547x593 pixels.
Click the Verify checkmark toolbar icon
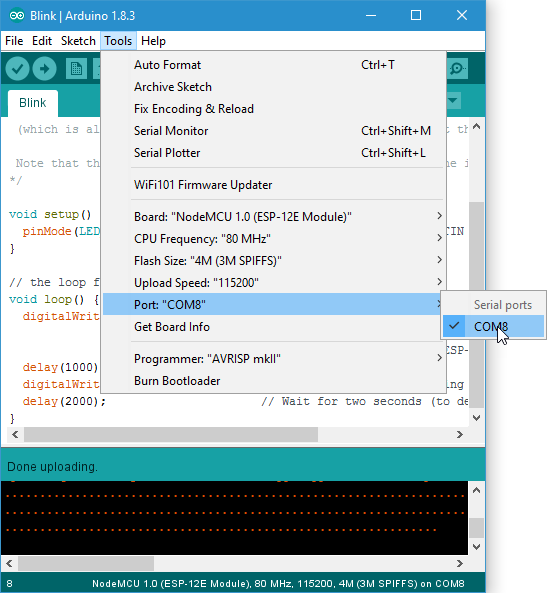[x=17, y=68]
